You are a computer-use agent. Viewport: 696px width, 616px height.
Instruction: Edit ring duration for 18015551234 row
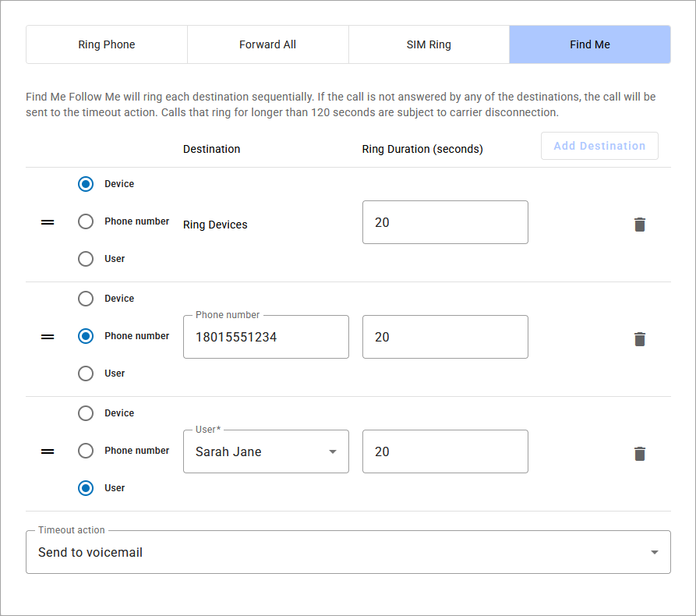[x=445, y=337]
